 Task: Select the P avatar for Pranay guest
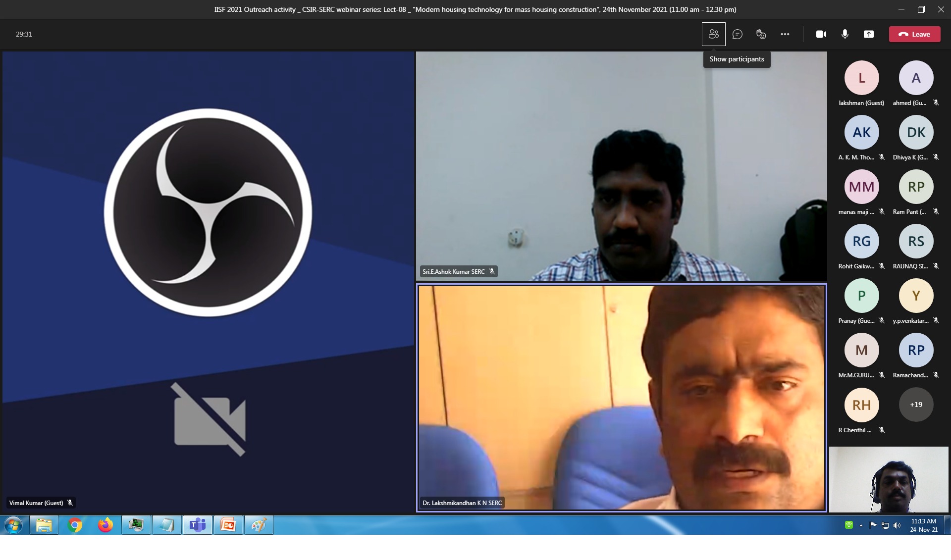pyautogui.click(x=861, y=296)
